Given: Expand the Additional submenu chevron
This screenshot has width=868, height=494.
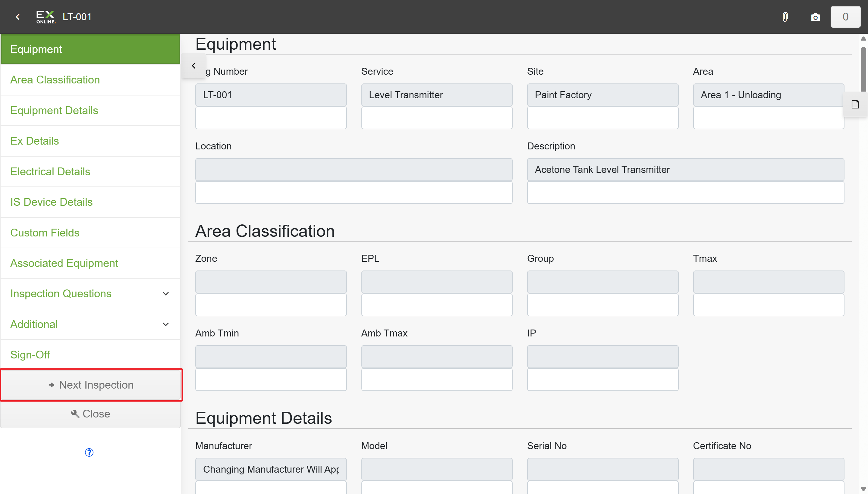Looking at the screenshot, I should (x=166, y=324).
